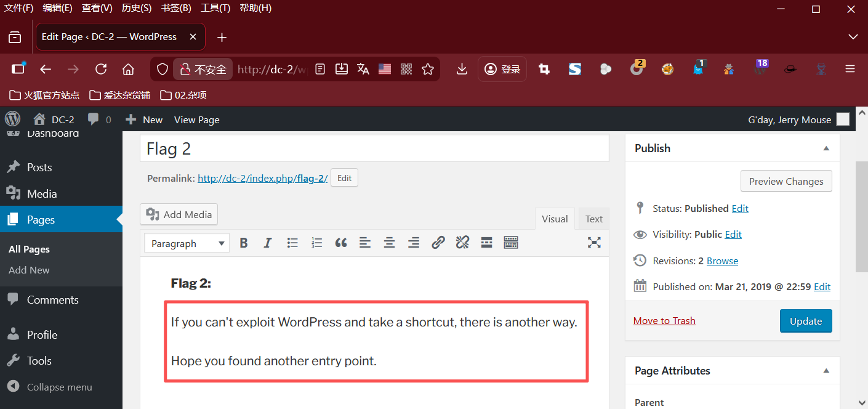The width and height of the screenshot is (868, 409).
Task: Click the Flag 2 title field
Action: point(374,148)
